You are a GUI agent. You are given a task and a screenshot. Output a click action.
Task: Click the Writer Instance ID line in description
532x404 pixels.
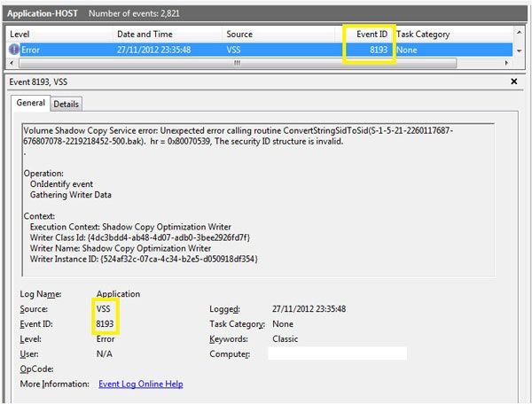pyautogui.click(x=144, y=260)
